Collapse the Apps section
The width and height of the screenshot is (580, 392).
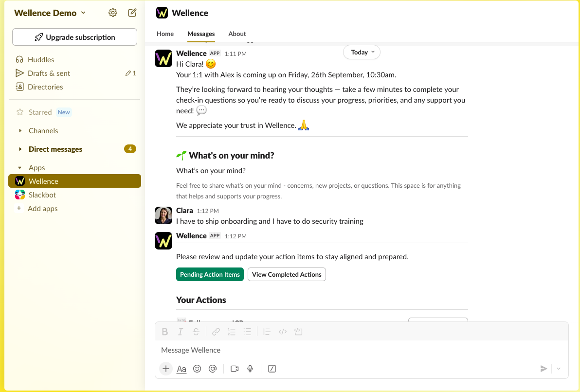(x=19, y=167)
